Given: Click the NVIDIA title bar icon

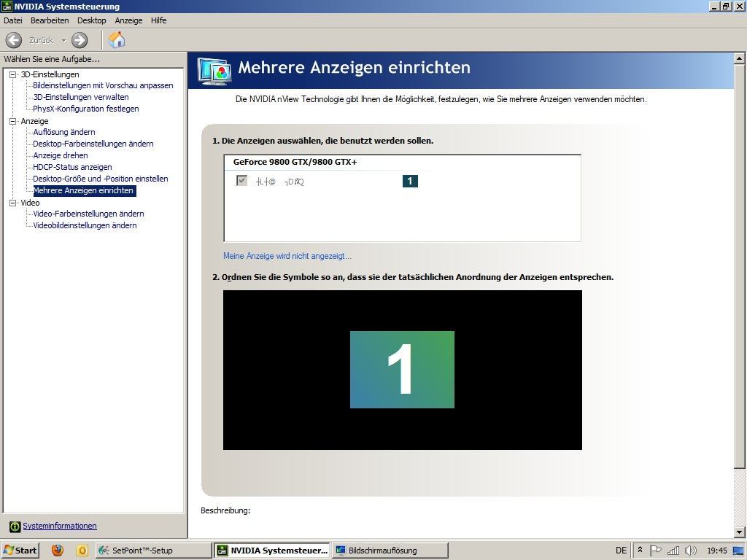Looking at the screenshot, I should pos(7,6).
